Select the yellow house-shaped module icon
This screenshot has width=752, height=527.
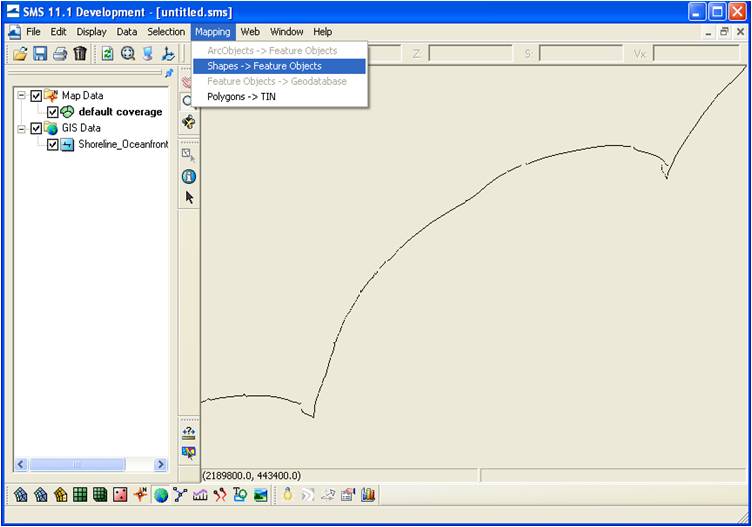click(x=60, y=494)
